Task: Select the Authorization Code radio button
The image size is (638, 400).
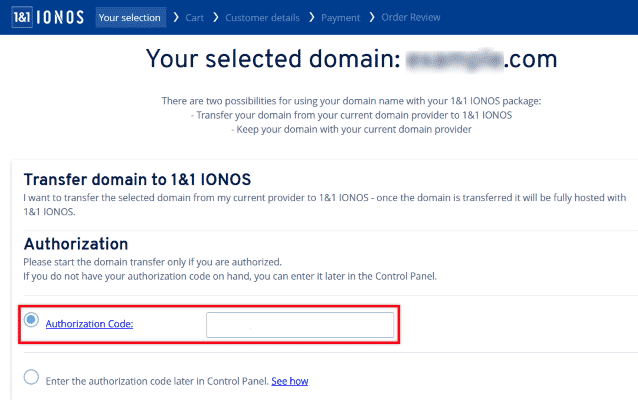Action: (x=31, y=320)
